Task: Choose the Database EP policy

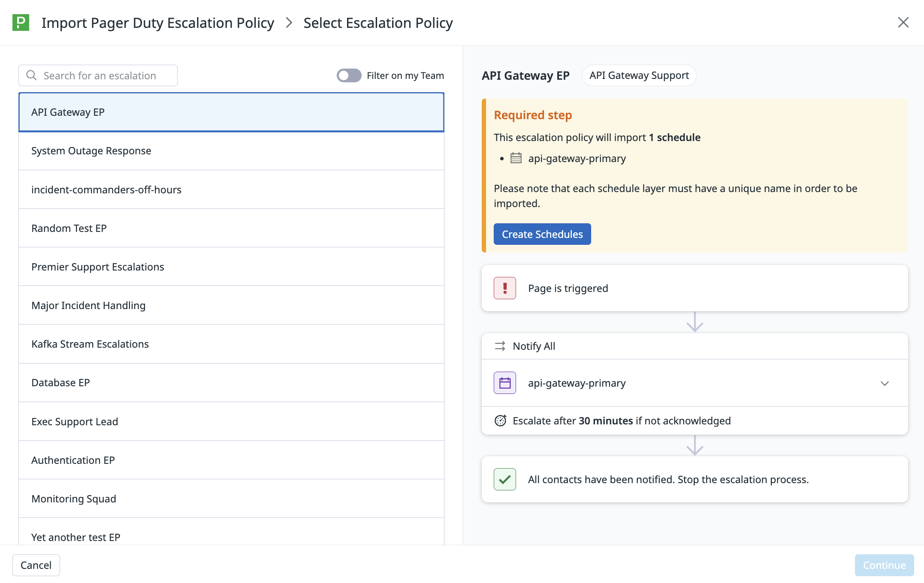Action: (x=231, y=382)
